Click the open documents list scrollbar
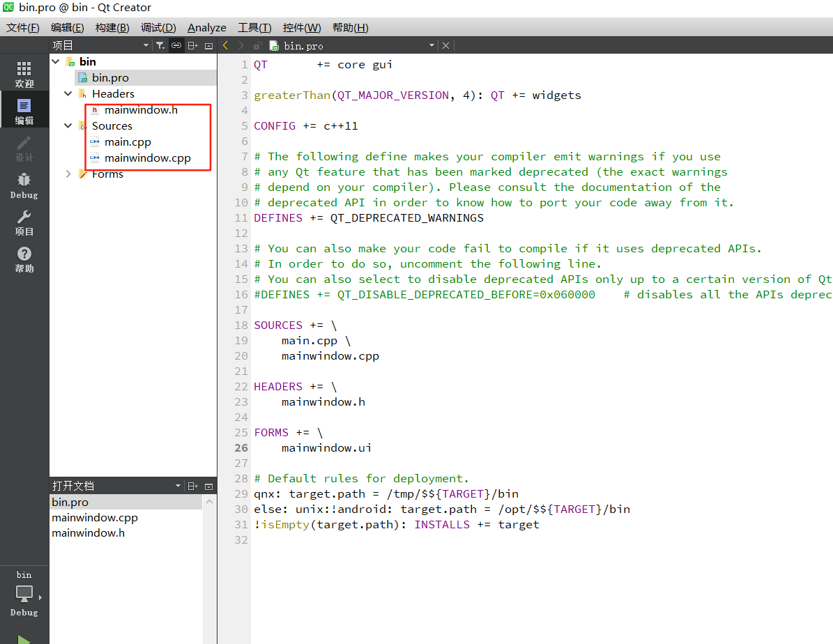Image resolution: width=833 pixels, height=644 pixels. click(x=209, y=569)
